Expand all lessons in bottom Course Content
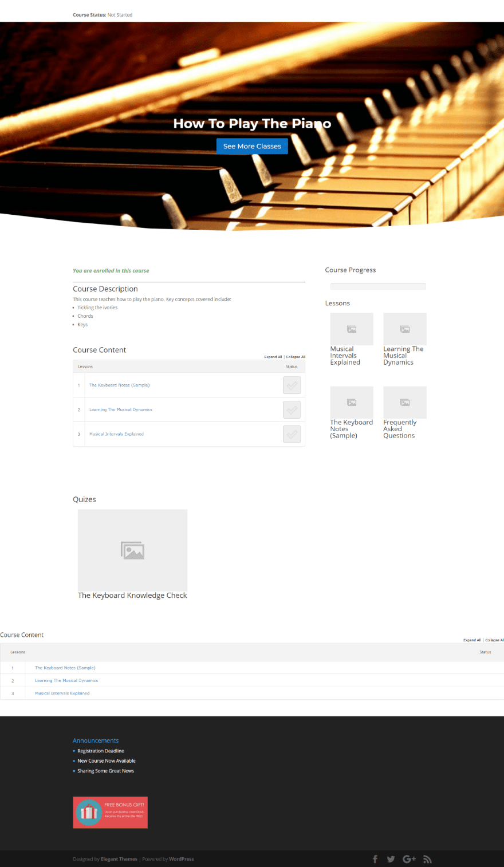 click(472, 640)
